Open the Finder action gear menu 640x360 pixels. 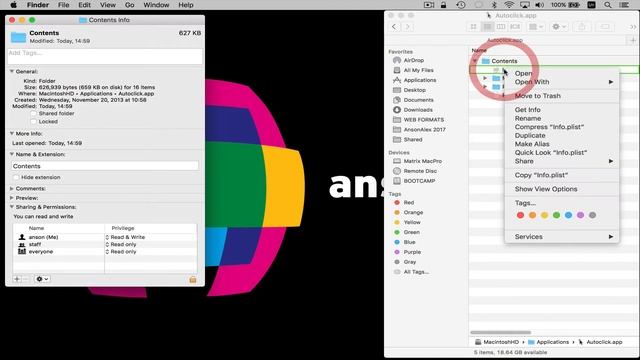pos(559,27)
